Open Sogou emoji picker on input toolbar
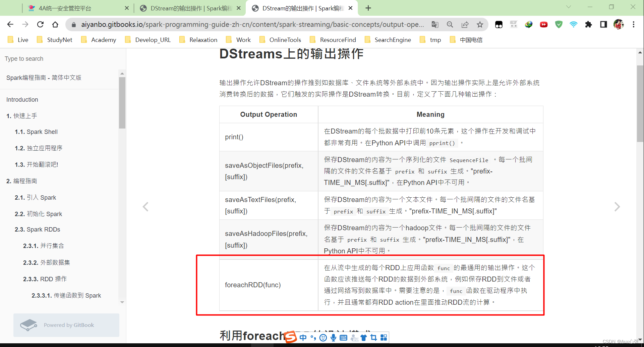 pyautogui.click(x=323, y=338)
